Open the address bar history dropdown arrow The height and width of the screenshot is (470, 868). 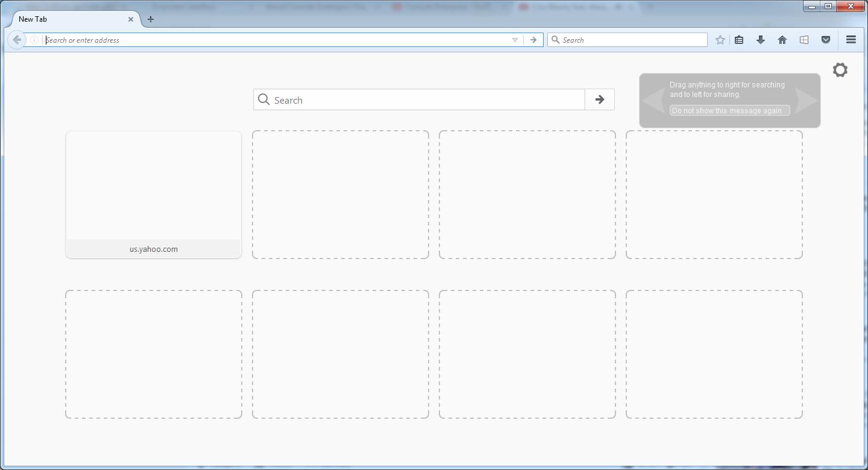point(515,40)
